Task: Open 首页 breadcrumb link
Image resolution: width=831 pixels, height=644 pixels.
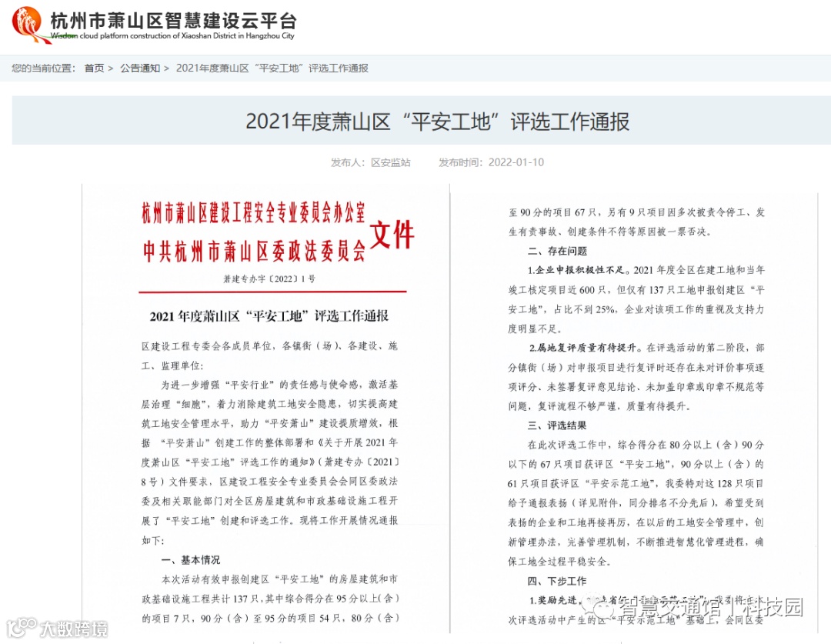Action: tap(95, 68)
